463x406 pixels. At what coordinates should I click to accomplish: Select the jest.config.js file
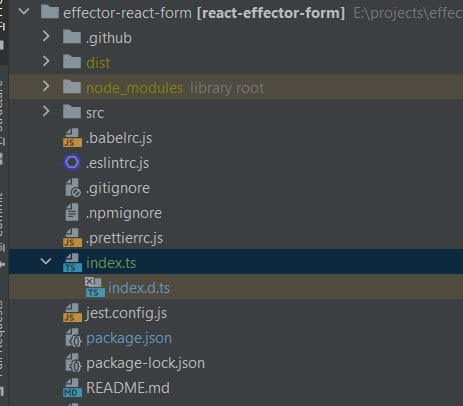click(x=126, y=313)
